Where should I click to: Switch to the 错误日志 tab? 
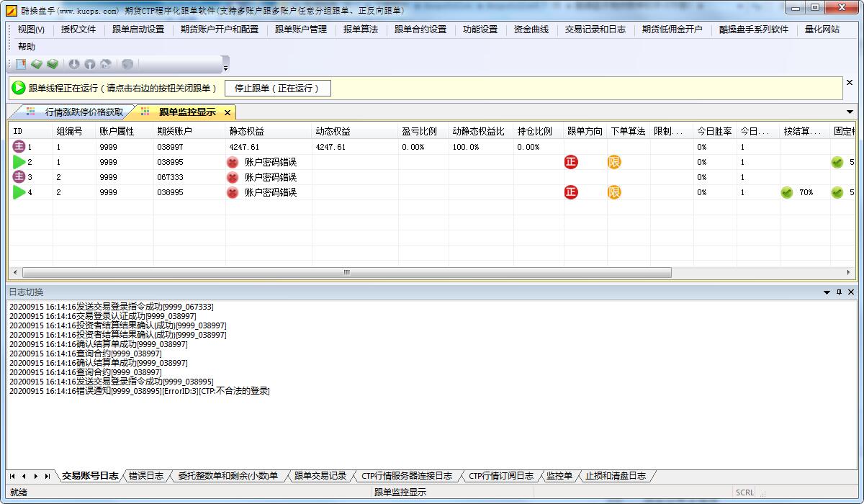pyautogui.click(x=145, y=476)
